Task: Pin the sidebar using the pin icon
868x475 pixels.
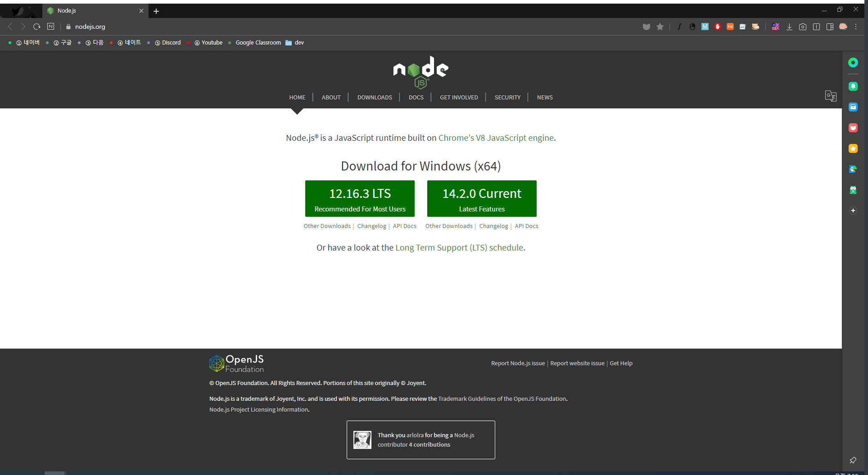Action: tap(853, 460)
